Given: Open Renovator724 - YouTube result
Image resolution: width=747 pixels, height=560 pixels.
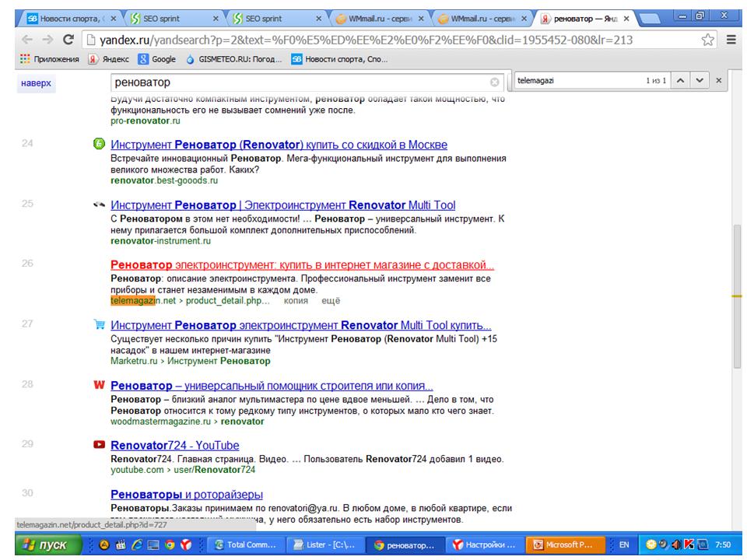Looking at the screenshot, I should coord(175,446).
